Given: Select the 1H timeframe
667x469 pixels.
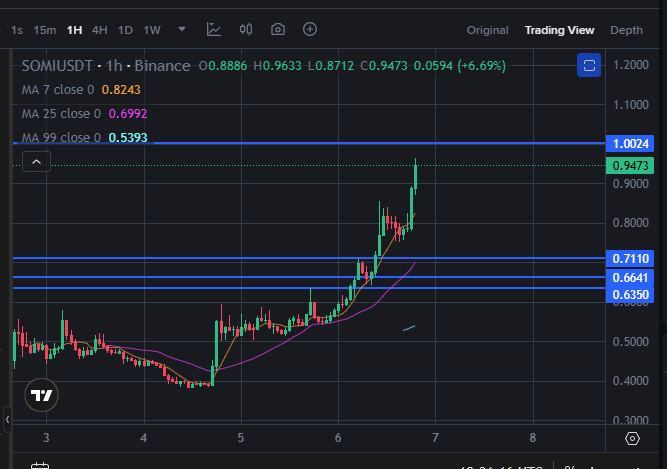Looking at the screenshot, I should (x=74, y=30).
